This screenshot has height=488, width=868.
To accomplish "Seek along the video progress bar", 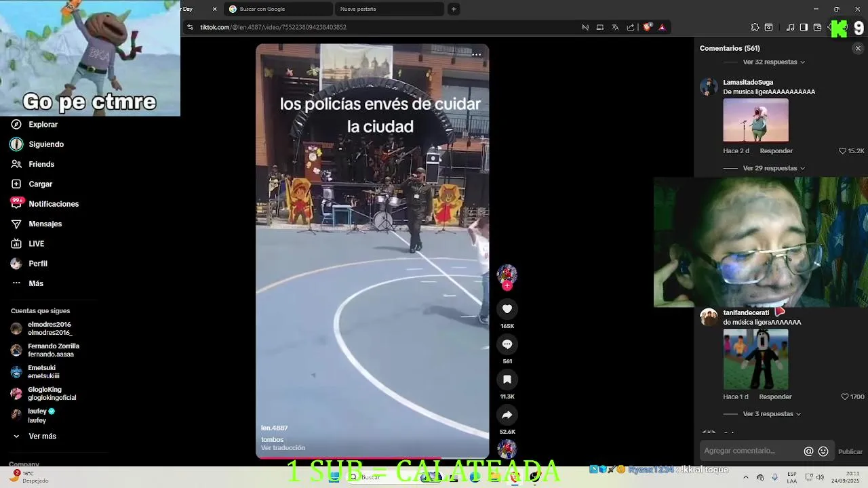I will tap(372, 458).
